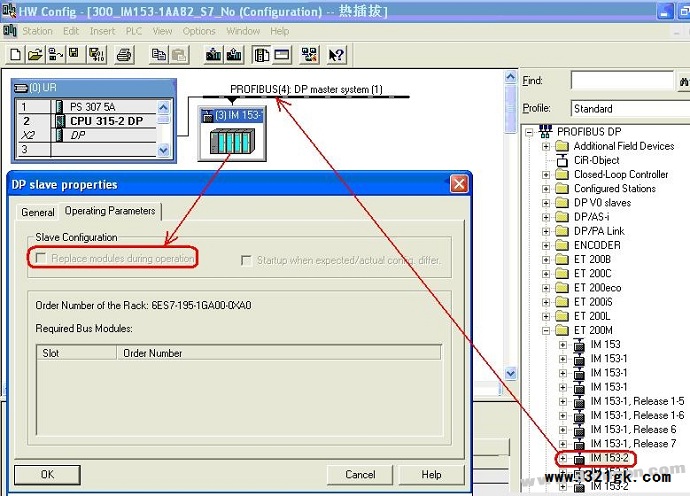Click the Save toolbar icon
Screen dimensions: 690x496
click(74, 55)
